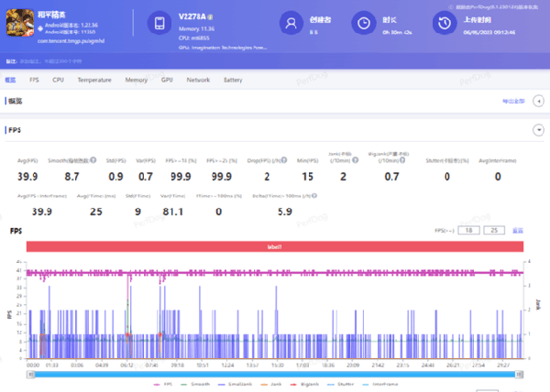550x392 pixels.
Task: Switch to the Temperature tab
Action: [x=94, y=80]
